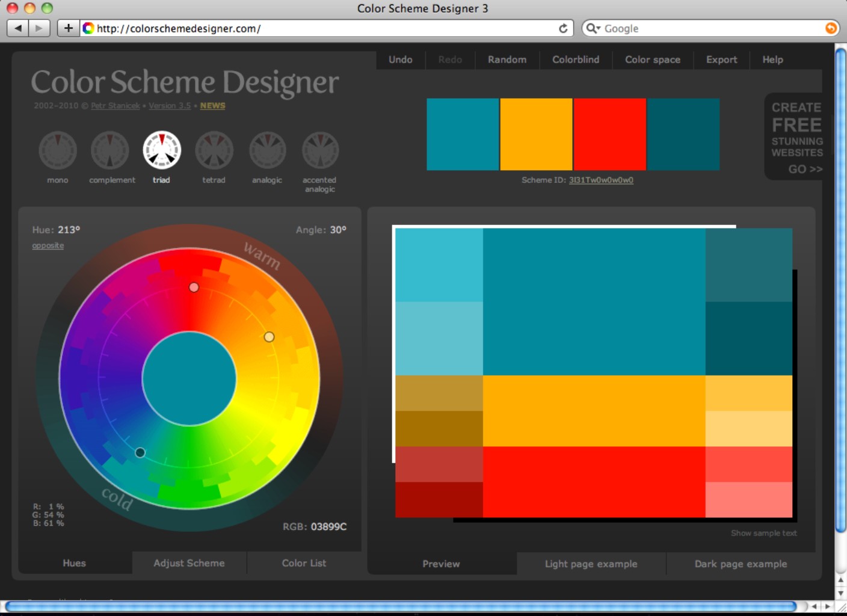The image size is (847, 616).
Task: Choose the complement scheme wheel icon
Action: [x=110, y=150]
